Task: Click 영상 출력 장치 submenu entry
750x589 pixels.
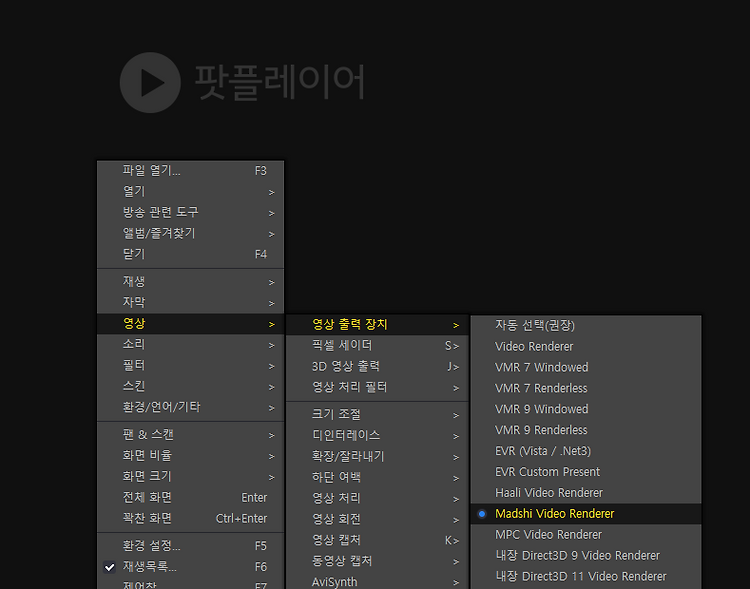Action: point(377,325)
